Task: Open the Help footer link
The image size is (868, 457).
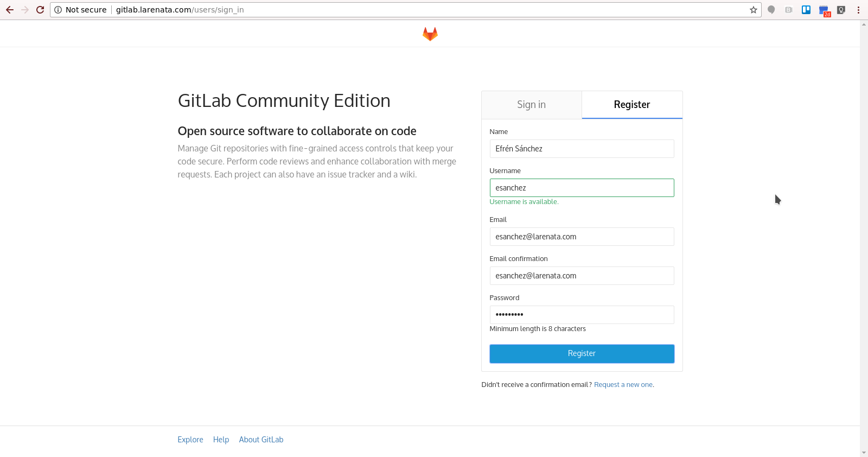Action: tap(221, 440)
